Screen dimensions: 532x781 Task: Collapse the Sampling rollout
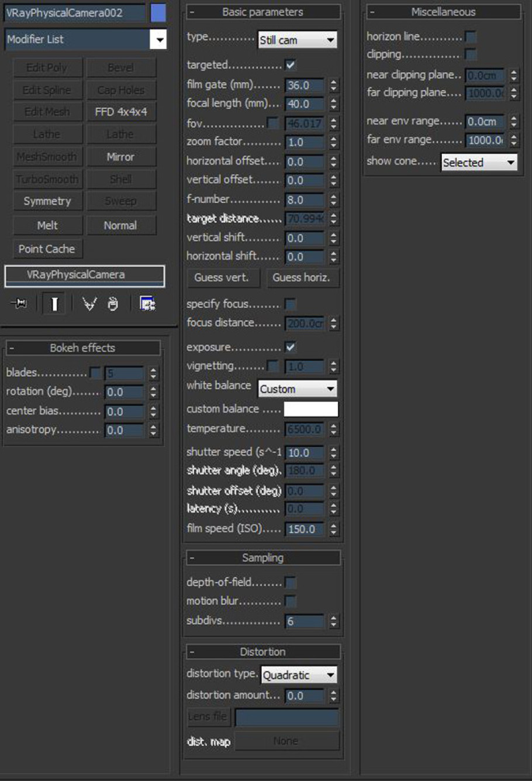263,558
